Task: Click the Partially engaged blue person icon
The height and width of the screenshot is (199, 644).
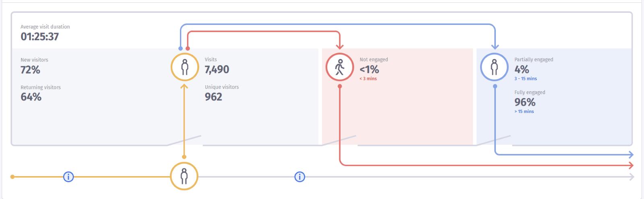Action: (x=494, y=67)
